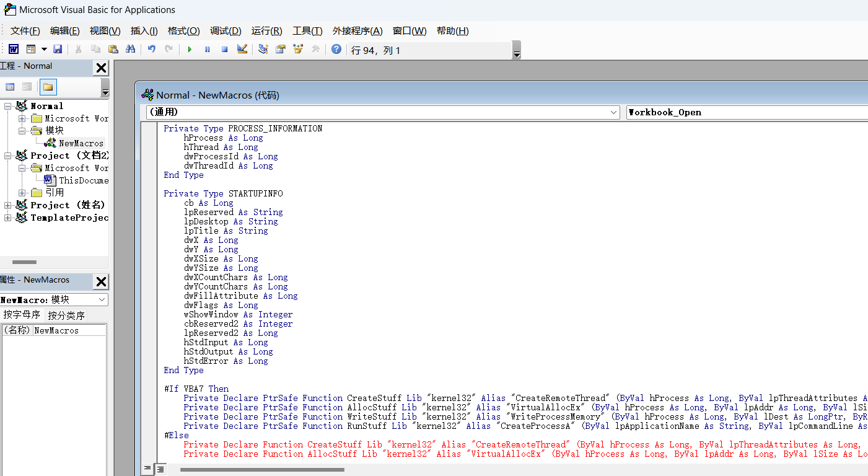The width and height of the screenshot is (868, 476).
Task: Click the Cut scissors icon
Action: coord(78,49)
